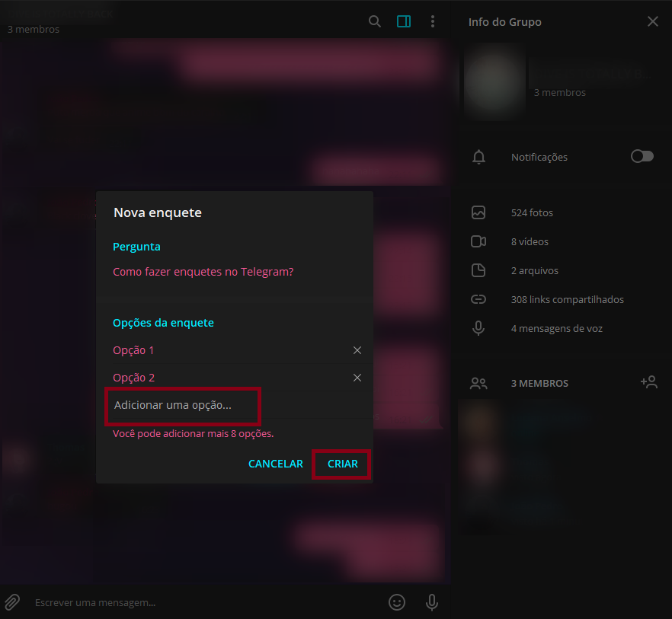Click the shared links chain icon
Image resolution: width=672 pixels, height=619 pixels.
click(478, 299)
